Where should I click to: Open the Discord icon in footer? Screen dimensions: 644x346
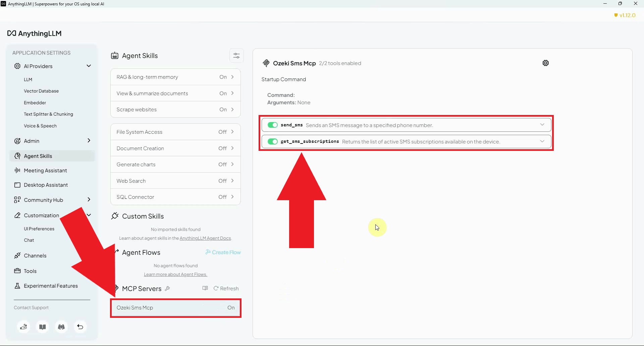pos(61,327)
